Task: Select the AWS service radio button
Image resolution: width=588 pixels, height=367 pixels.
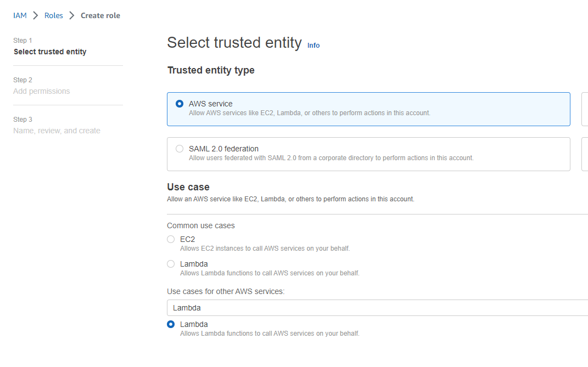Action: [180, 104]
